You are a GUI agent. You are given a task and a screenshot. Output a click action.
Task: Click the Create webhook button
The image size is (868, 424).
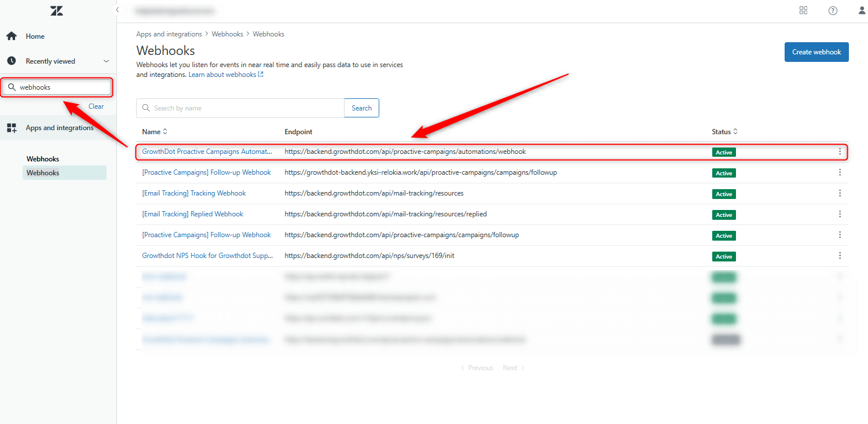[x=816, y=51]
